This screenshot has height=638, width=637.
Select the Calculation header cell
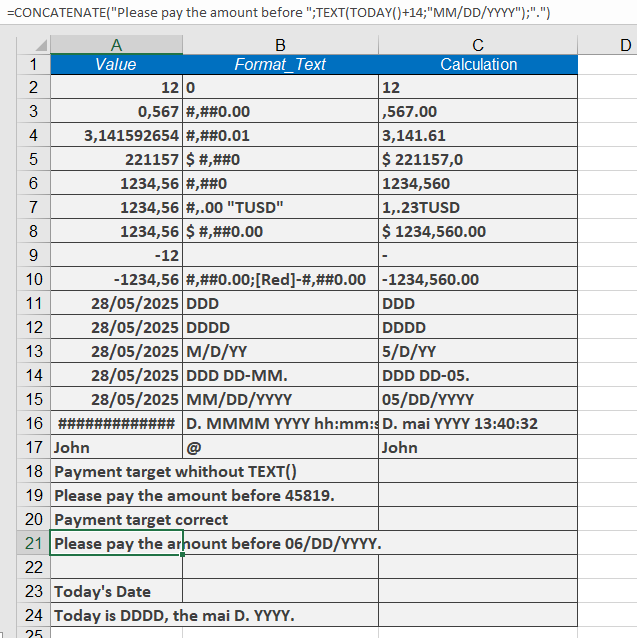pos(478,64)
